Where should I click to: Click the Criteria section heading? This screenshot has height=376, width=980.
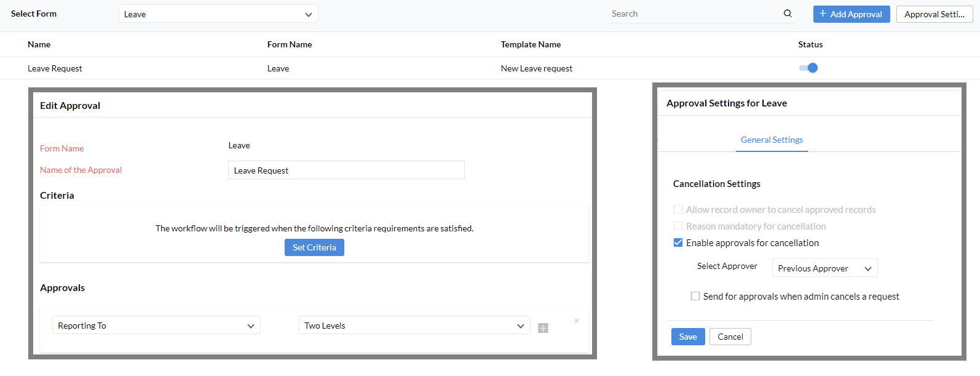click(x=57, y=195)
